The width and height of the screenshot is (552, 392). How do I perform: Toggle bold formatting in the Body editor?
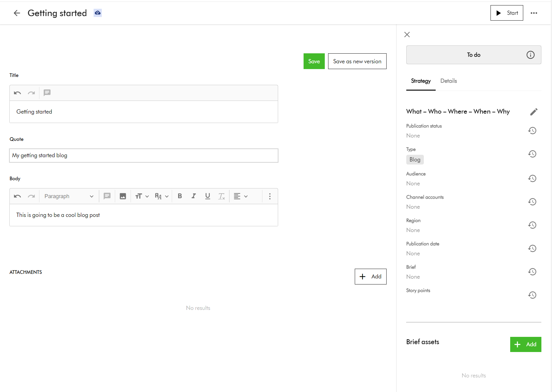click(180, 196)
